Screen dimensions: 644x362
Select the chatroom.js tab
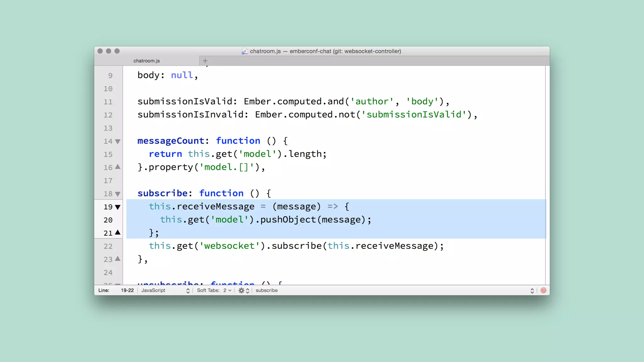147,61
